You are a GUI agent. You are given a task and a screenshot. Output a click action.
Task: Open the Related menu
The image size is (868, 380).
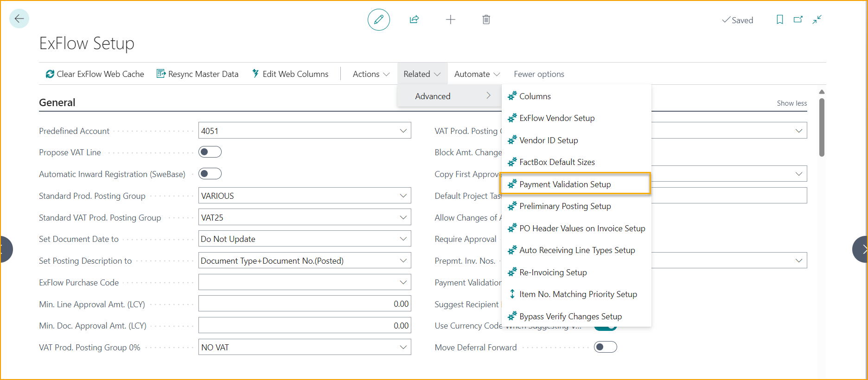coord(422,74)
